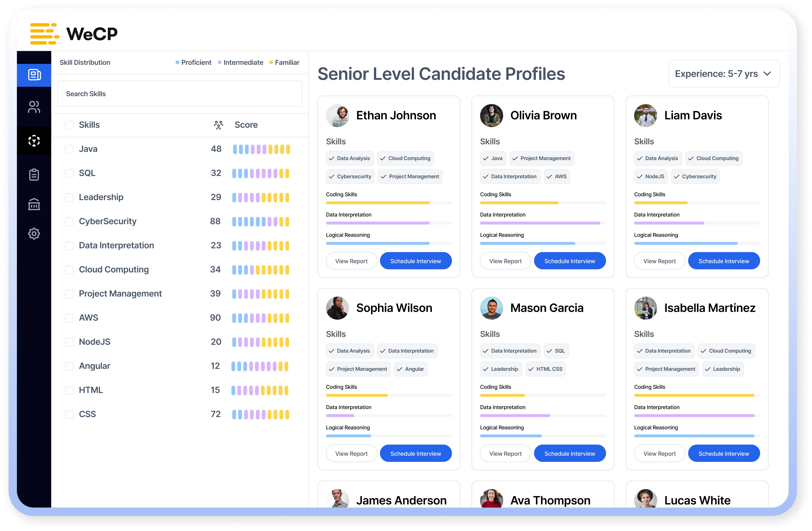Check the NodeJS skill checkbox
This screenshot has height=531, width=812.
(x=69, y=342)
